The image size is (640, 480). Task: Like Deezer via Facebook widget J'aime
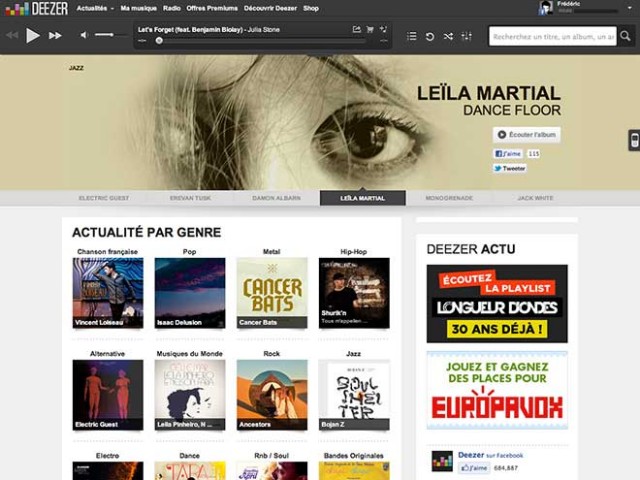473,468
